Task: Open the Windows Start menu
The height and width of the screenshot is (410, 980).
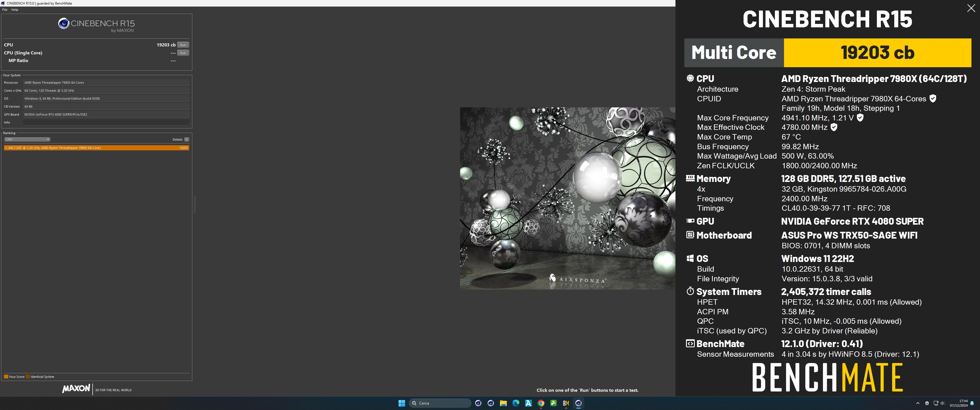Action: coord(402,403)
